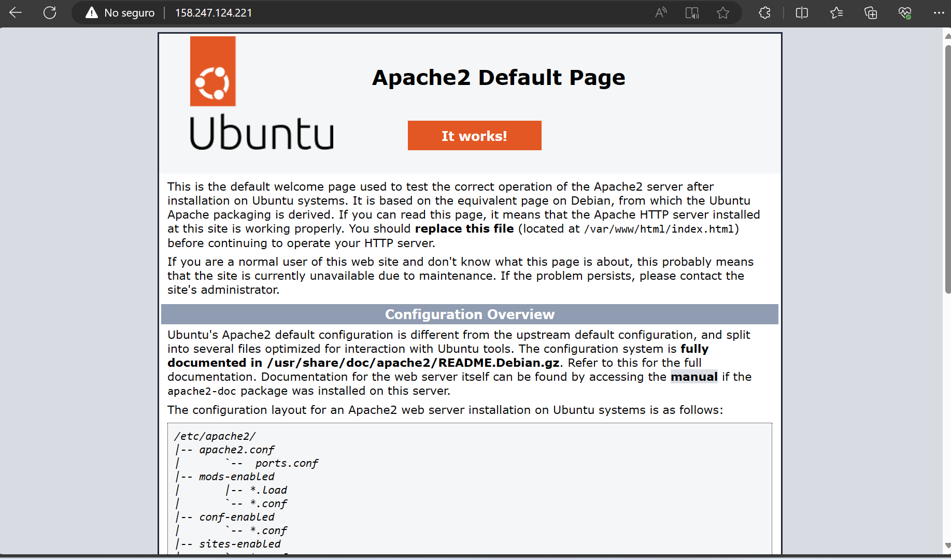Open the Settings and more ellipsis menu
Screen dimensions: 951x560
(x=939, y=13)
